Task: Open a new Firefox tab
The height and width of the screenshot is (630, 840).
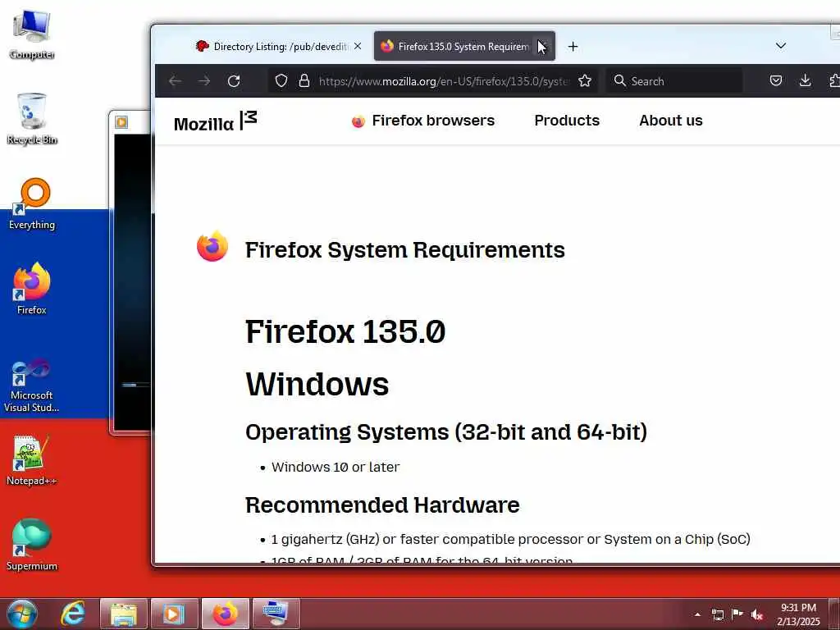Action: (573, 47)
